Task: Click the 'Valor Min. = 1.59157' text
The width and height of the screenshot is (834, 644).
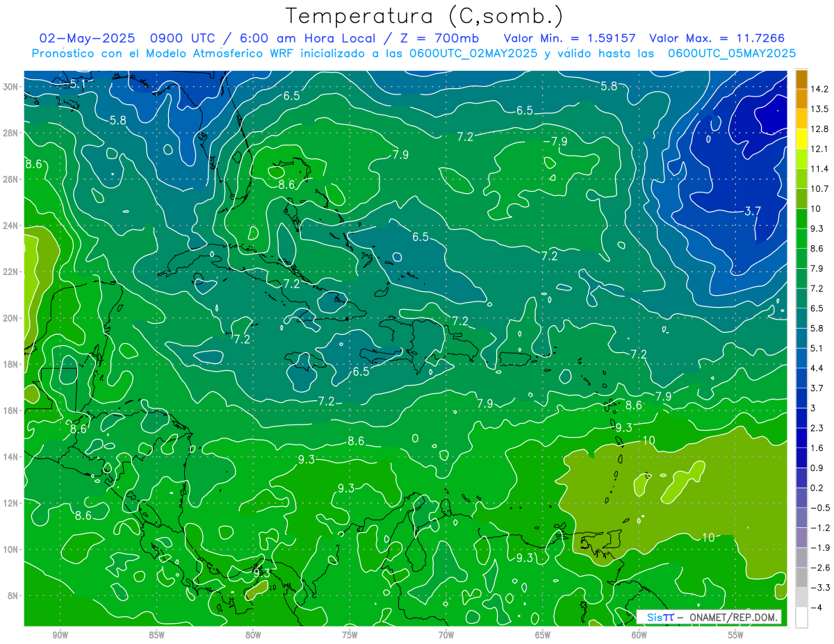Action: [569, 38]
